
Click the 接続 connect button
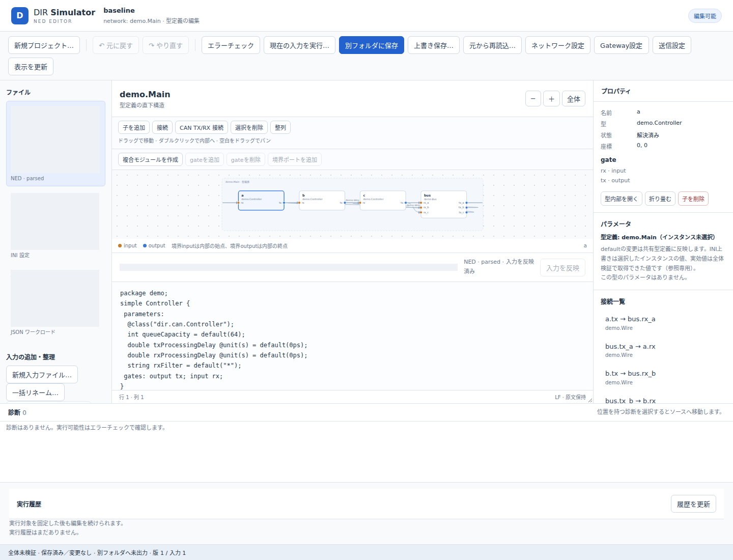click(162, 127)
